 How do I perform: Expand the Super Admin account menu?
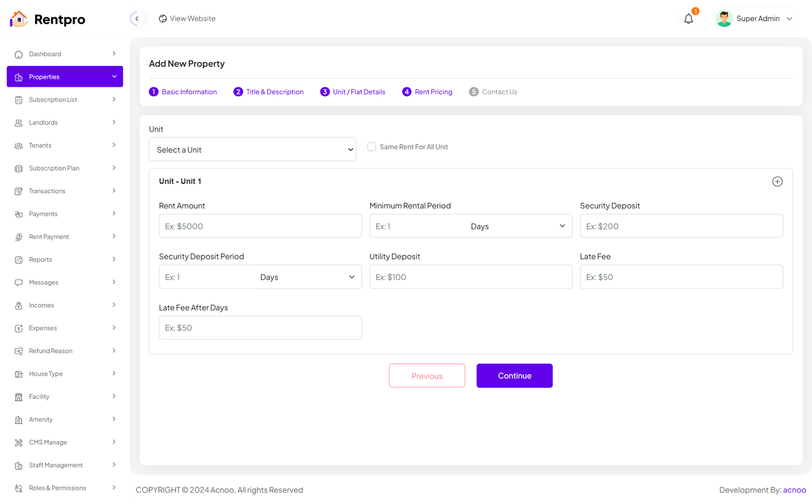tap(789, 19)
